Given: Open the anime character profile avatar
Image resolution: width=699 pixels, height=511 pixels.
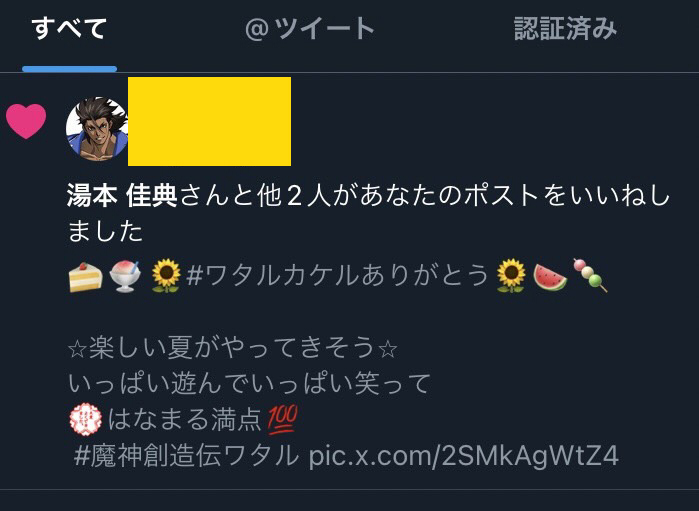Looking at the screenshot, I should 97,128.
